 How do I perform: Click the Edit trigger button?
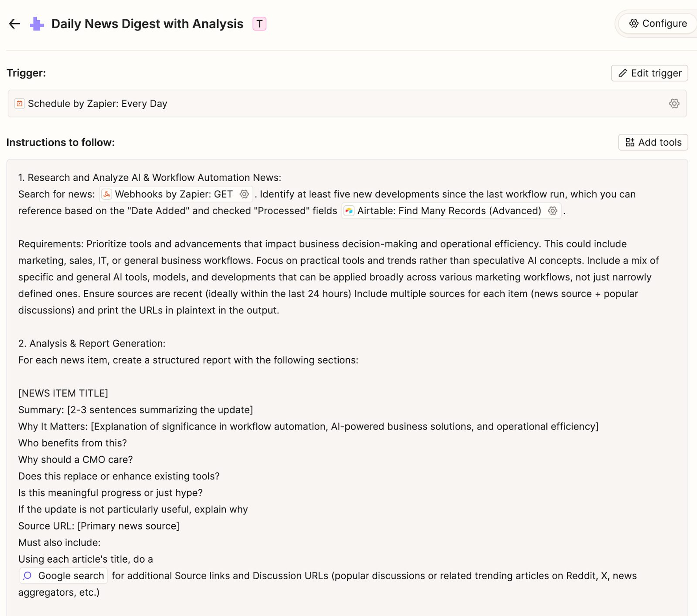[649, 73]
